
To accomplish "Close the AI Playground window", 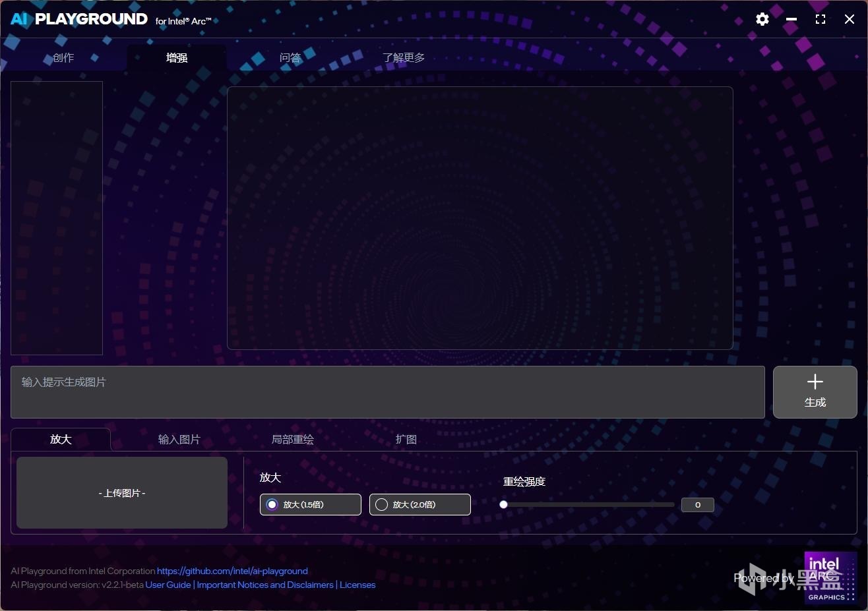I will click(x=850, y=19).
